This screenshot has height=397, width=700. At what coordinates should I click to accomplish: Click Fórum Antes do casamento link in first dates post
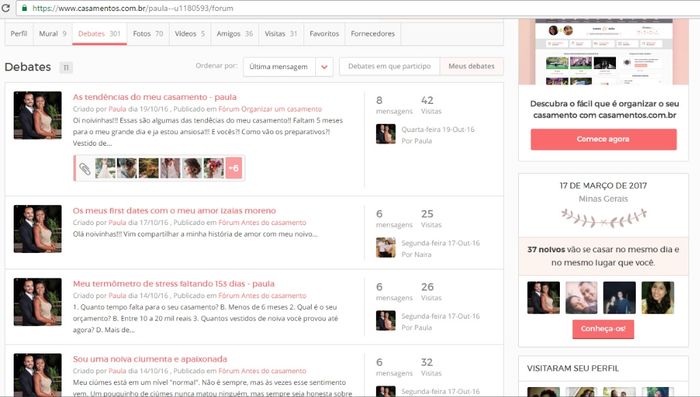(x=262, y=222)
